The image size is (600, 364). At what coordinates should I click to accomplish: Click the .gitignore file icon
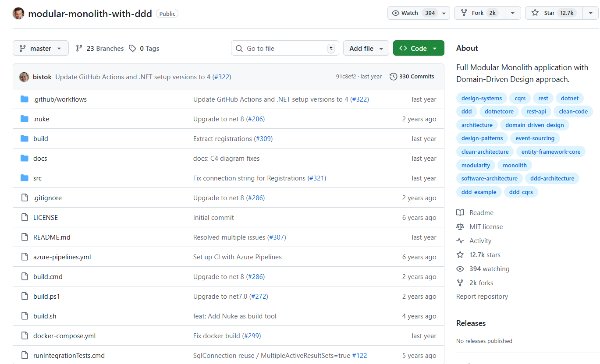25,198
